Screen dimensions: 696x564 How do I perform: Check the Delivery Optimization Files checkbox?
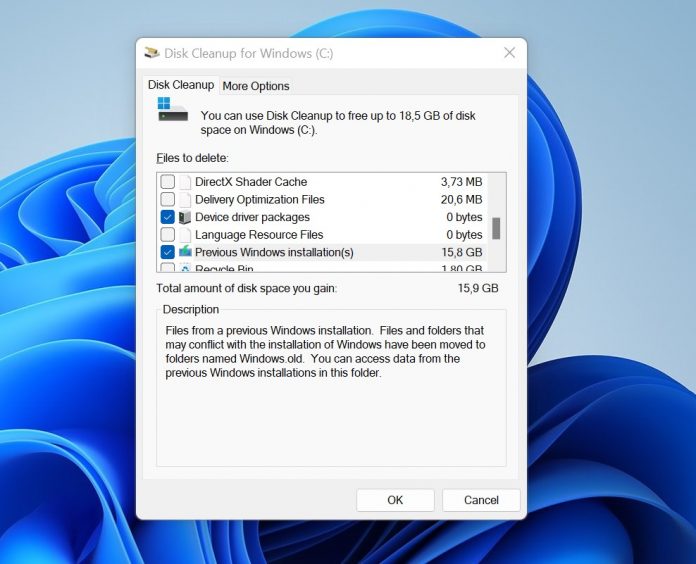coord(168,200)
